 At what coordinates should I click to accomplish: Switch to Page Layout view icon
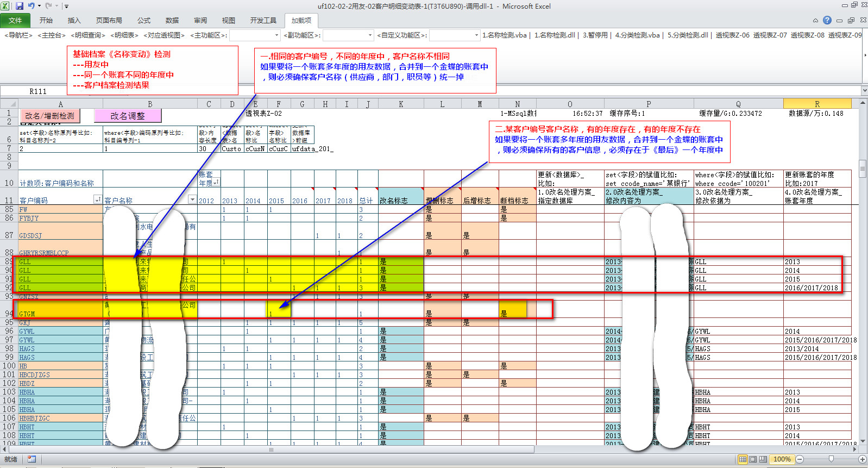coord(753,459)
